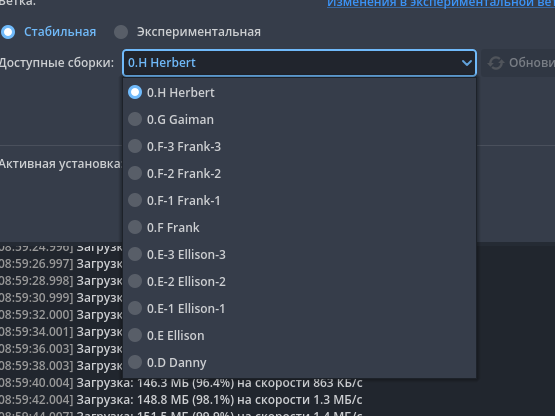Image resolution: width=555 pixels, height=416 pixels.
Task: Click the 08:59:42 download log line
Action: [181, 400]
